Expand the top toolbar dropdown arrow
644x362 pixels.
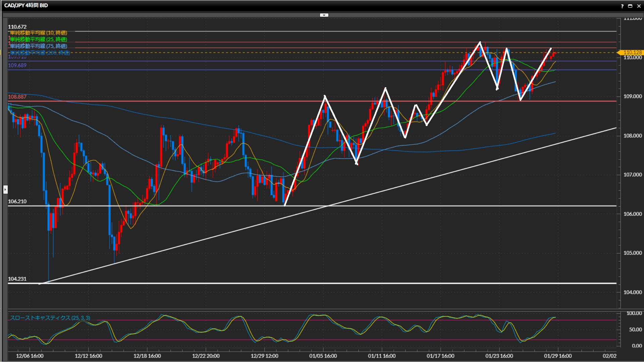324,15
